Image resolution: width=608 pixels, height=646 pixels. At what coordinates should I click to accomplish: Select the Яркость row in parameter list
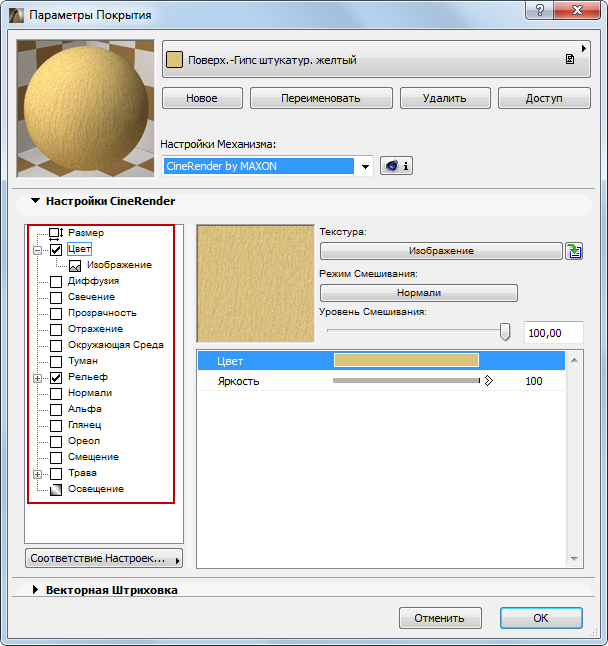point(381,381)
